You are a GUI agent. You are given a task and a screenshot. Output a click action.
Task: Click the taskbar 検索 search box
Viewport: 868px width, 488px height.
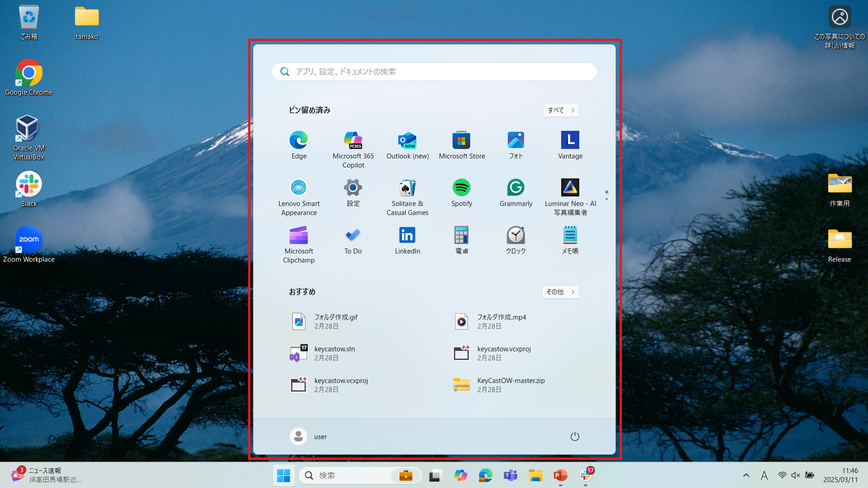click(360, 475)
